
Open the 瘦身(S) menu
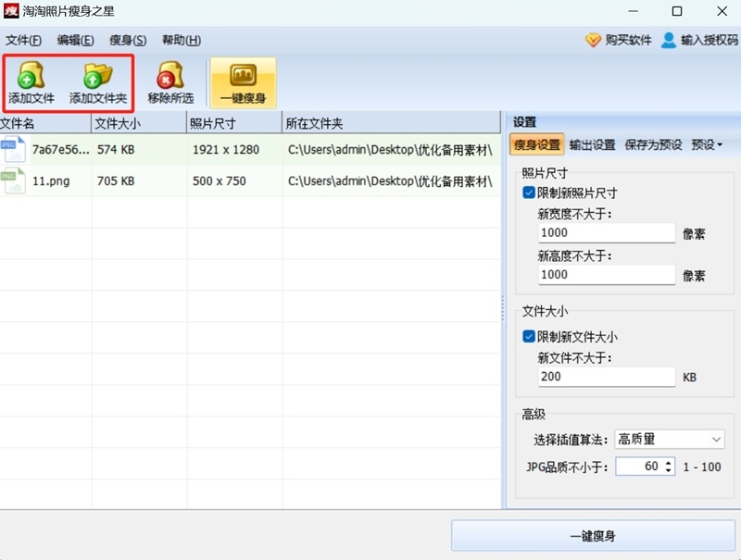click(128, 40)
